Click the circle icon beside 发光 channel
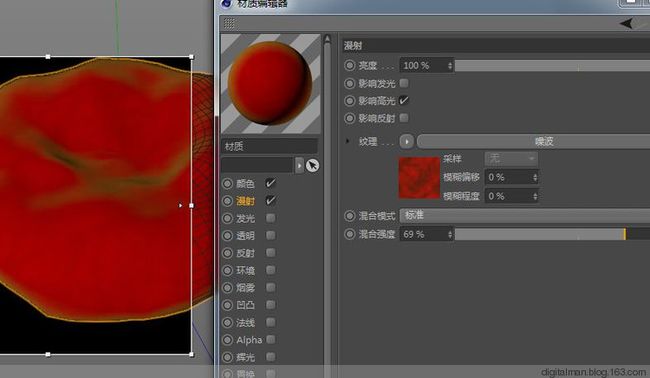This screenshot has height=378, width=650. (228, 218)
